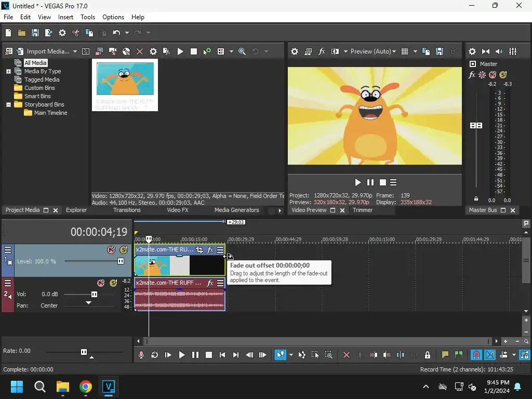Viewport: 532px width, 399px height.
Task: Start preview with Project Media play icon
Action: pos(180,51)
